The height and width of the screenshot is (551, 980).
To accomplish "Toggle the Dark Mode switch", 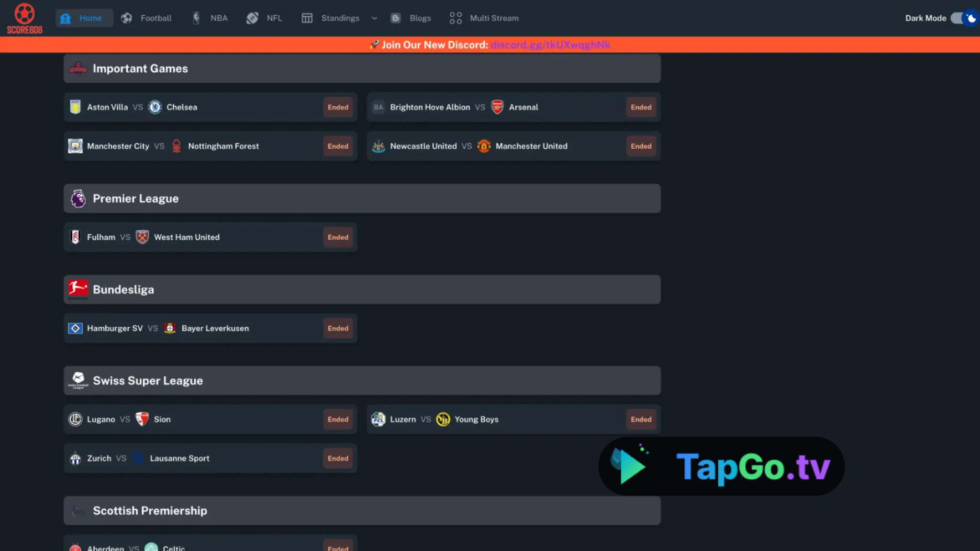I will tap(964, 18).
